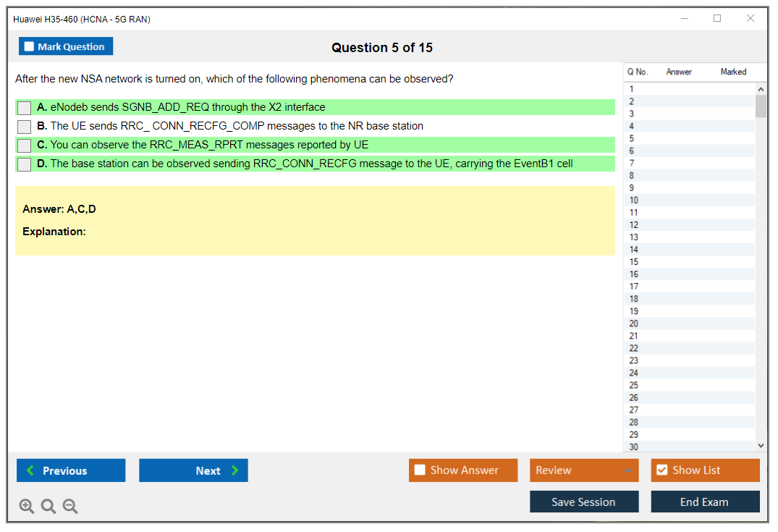Click the zoom out magnifier icon
The image size is (778, 532).
tap(70, 507)
